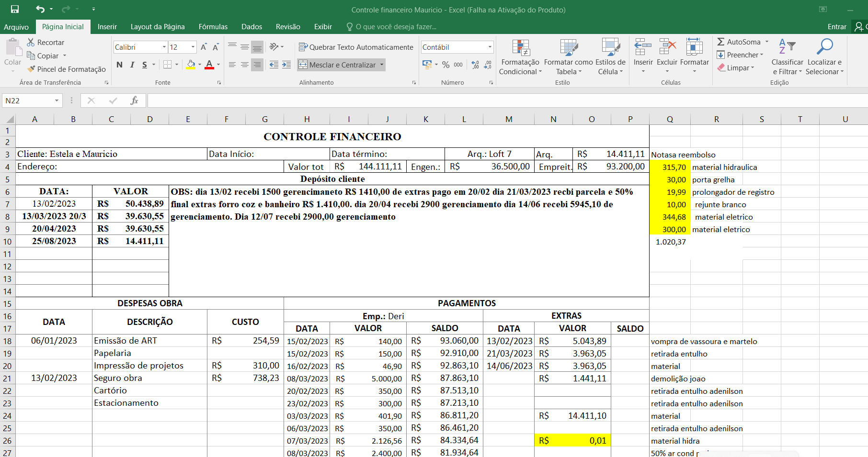Viewport: 868px width, 457px height.
Task: Click the percent style icon
Action: click(446, 65)
